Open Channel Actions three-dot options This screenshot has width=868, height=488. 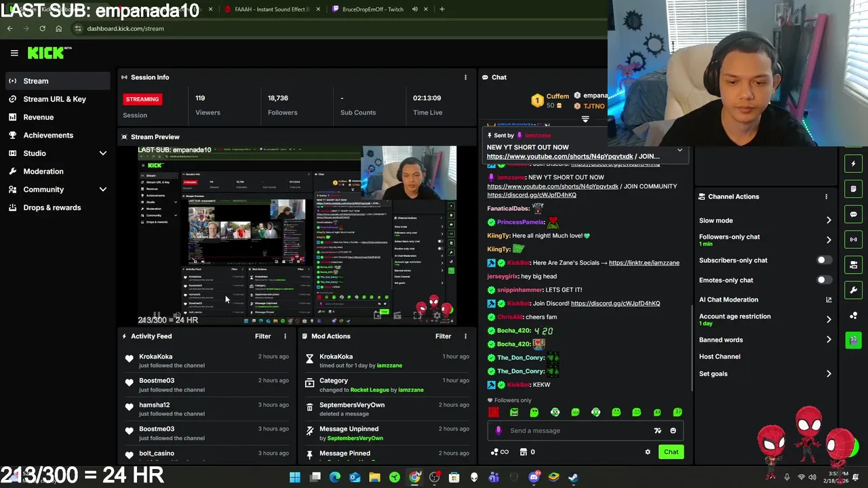(x=826, y=197)
